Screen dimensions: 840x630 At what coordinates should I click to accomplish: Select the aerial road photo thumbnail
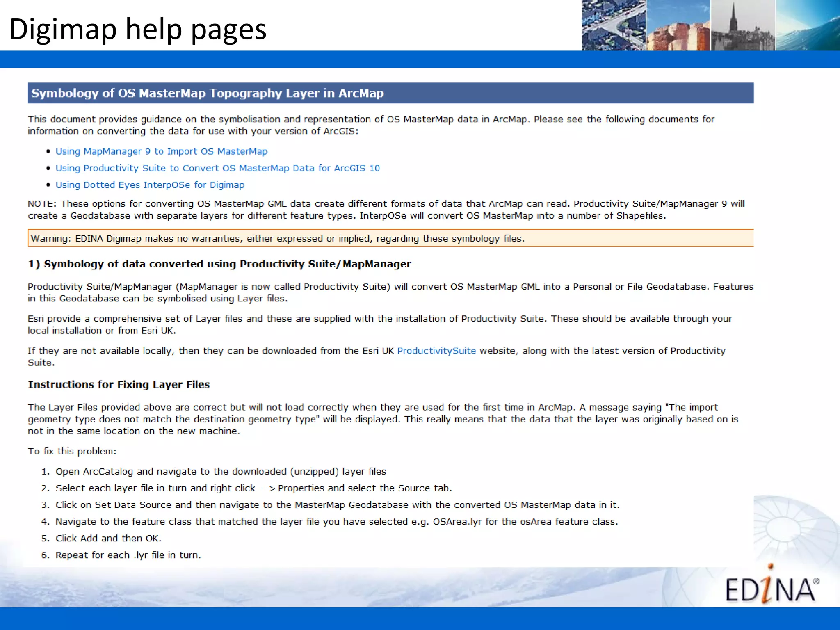click(x=614, y=25)
